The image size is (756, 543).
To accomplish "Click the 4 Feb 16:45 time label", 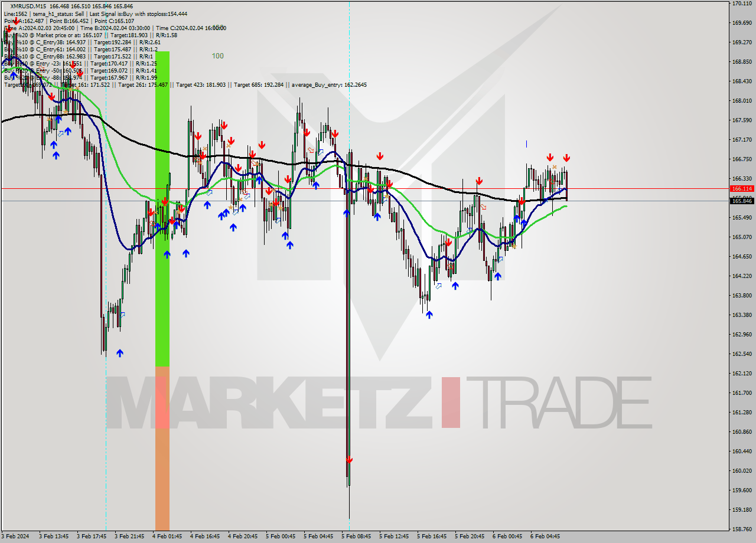I will 205,537.
